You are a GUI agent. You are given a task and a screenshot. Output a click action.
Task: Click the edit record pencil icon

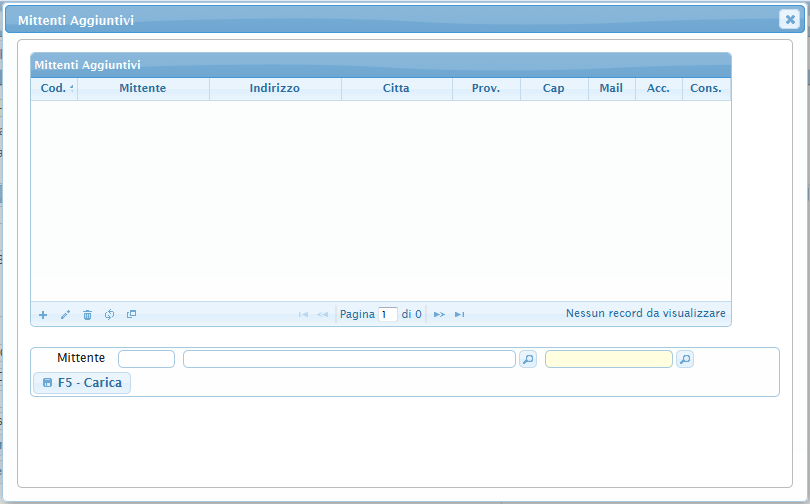tap(65, 315)
